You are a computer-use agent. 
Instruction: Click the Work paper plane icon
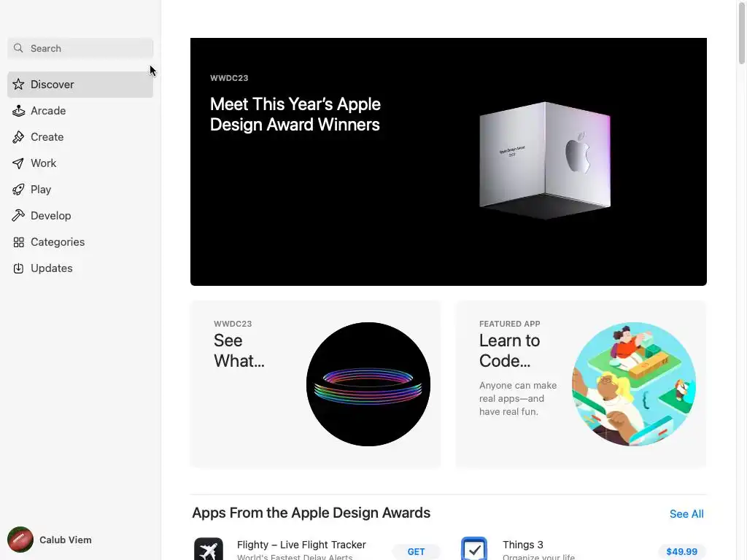pyautogui.click(x=18, y=163)
